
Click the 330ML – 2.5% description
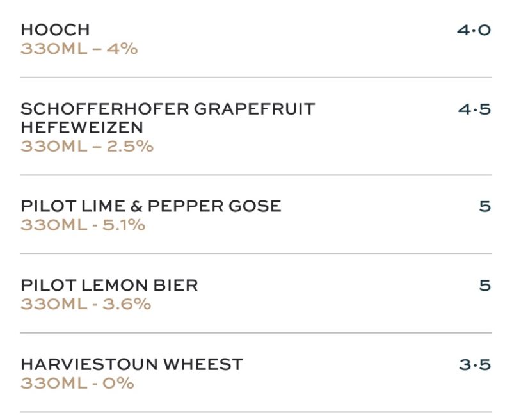86,147
